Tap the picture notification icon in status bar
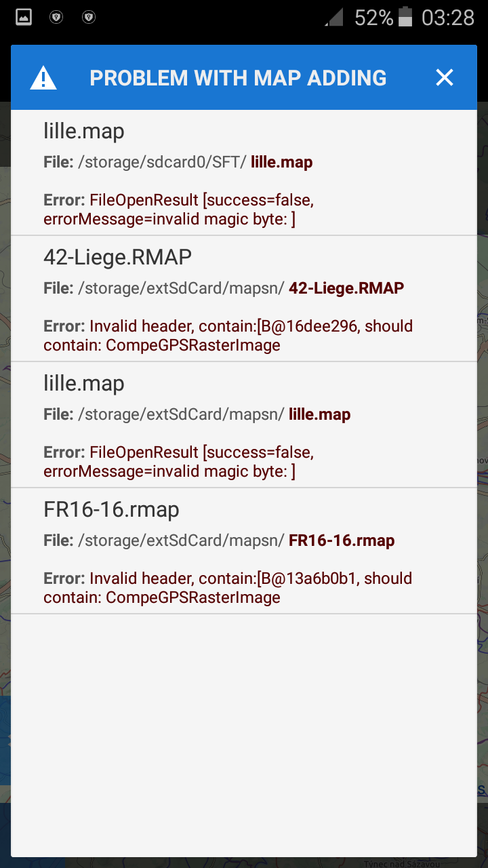This screenshot has width=488, height=868. [24, 18]
